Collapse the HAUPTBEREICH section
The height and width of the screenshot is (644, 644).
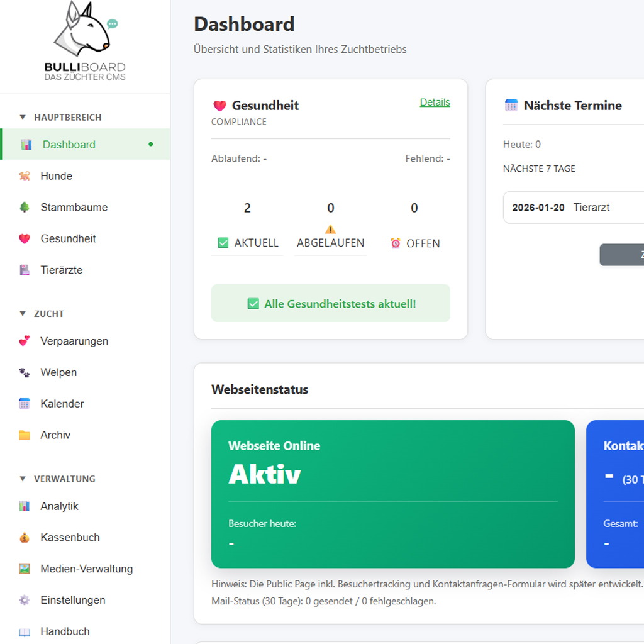click(x=62, y=117)
